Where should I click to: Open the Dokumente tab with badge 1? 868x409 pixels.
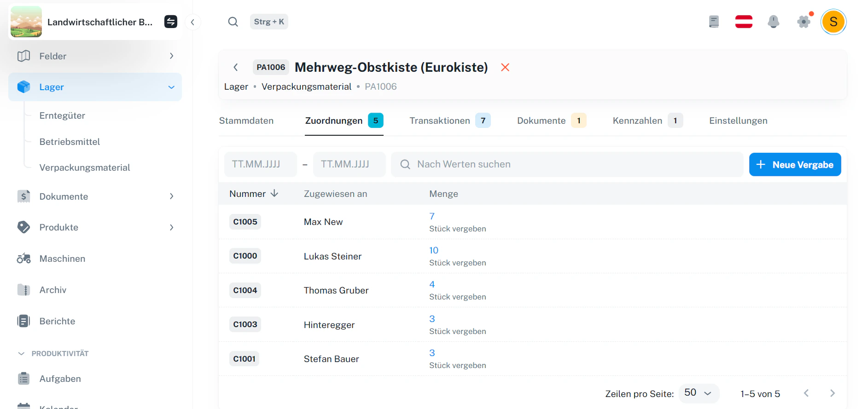[x=552, y=121]
